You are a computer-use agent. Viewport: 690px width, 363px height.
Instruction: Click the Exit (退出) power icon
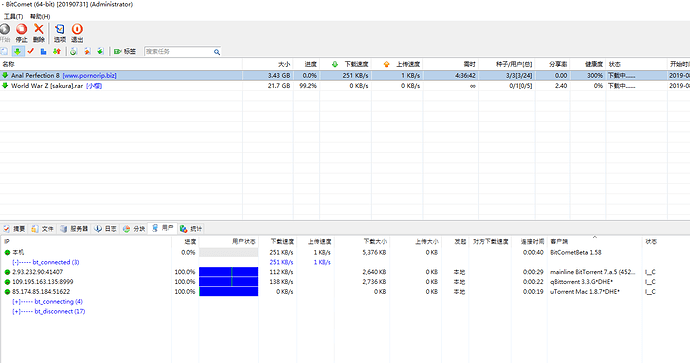tap(77, 33)
